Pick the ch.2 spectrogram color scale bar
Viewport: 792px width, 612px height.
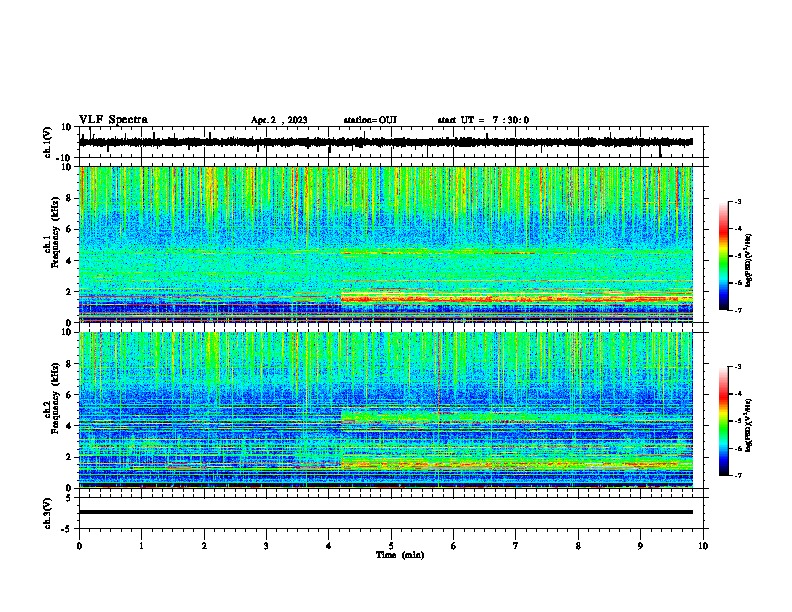tap(724, 421)
